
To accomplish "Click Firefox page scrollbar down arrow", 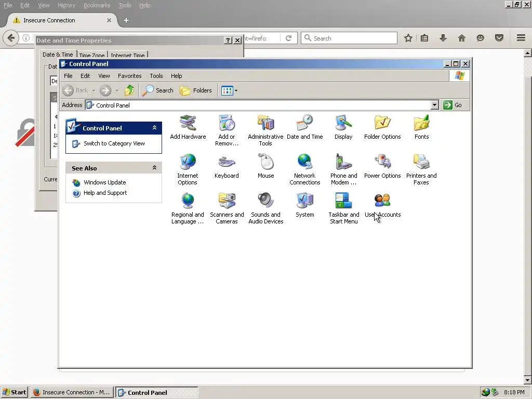I will tap(528, 380).
